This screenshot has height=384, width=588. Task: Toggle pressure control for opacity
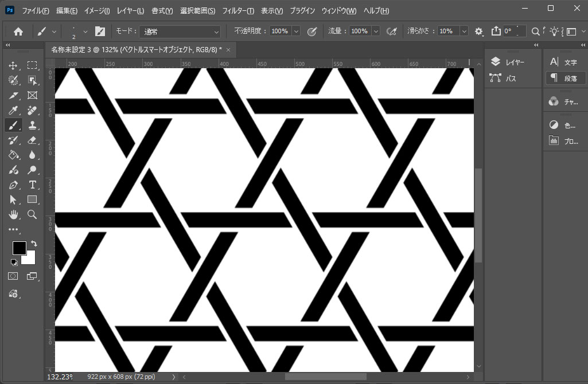[313, 32]
